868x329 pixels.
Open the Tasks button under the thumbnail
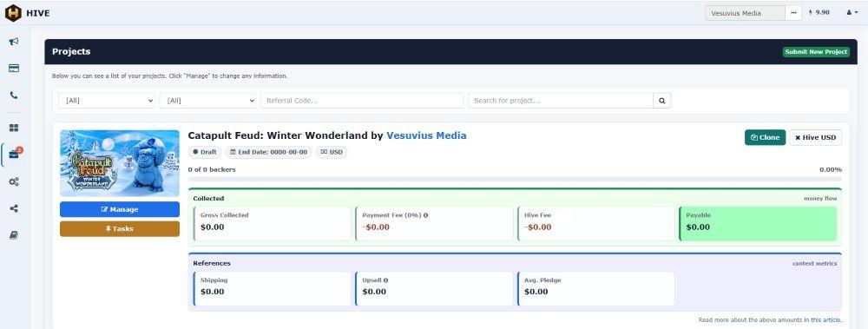(x=120, y=229)
